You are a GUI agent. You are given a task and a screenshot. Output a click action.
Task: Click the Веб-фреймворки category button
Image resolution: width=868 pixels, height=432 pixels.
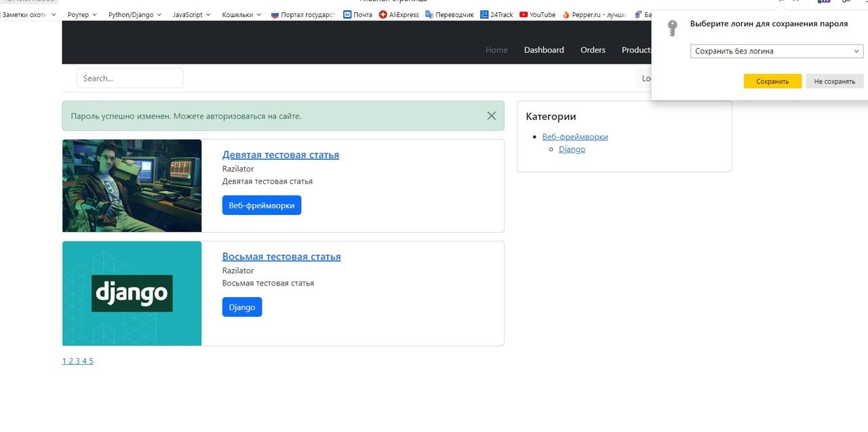pyautogui.click(x=262, y=205)
